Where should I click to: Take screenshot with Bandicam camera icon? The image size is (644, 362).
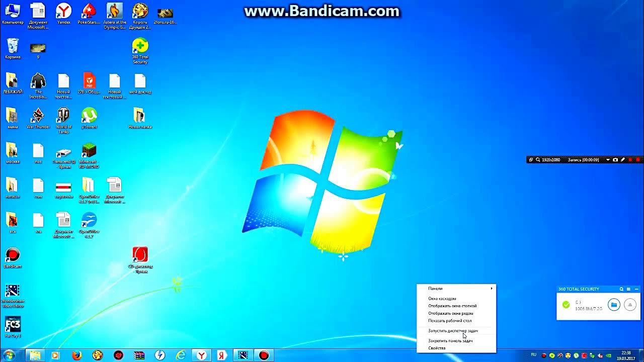[x=615, y=160]
